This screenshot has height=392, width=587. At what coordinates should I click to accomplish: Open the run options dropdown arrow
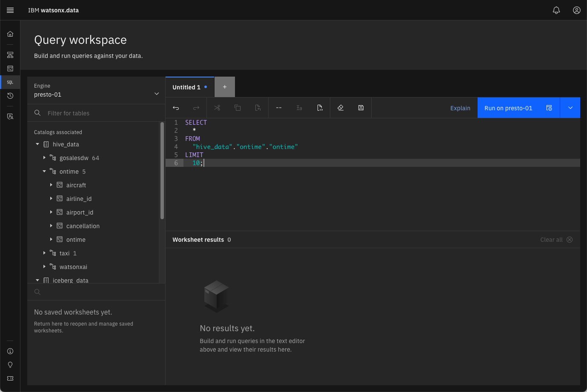pyautogui.click(x=570, y=108)
